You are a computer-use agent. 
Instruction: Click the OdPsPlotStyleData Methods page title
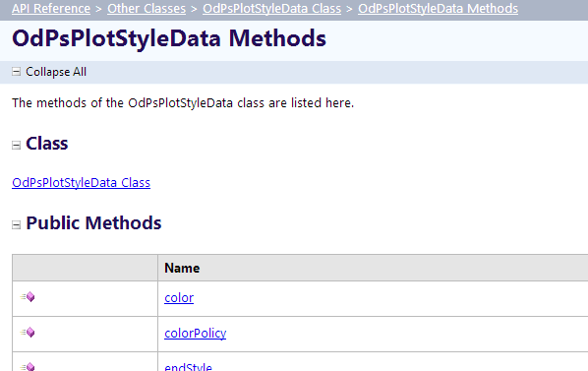pos(169,38)
